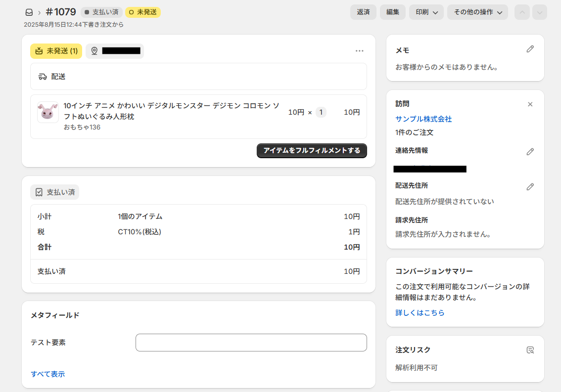Click すべて表示 under メタフィールド

click(x=47, y=374)
